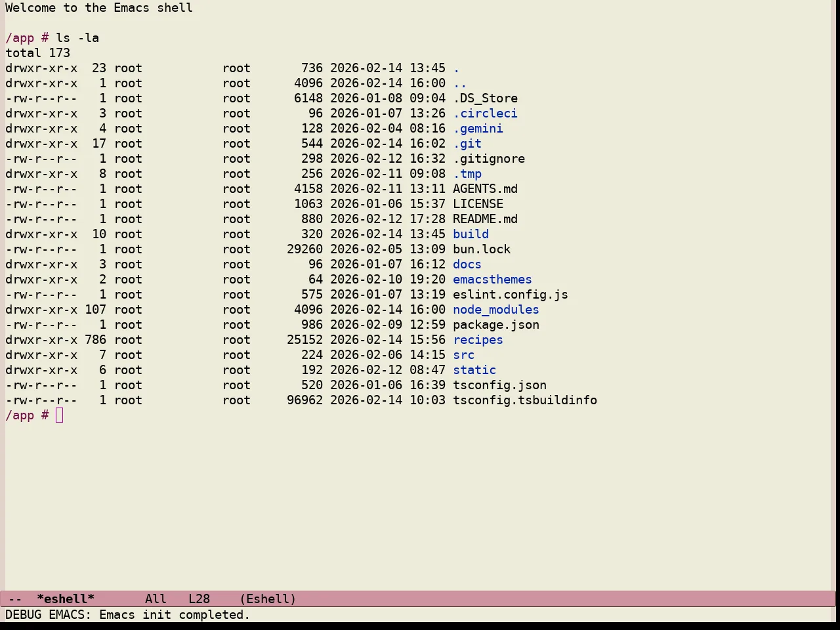Place cursor at the bottom /app # prompt

pyautogui.click(x=60, y=415)
